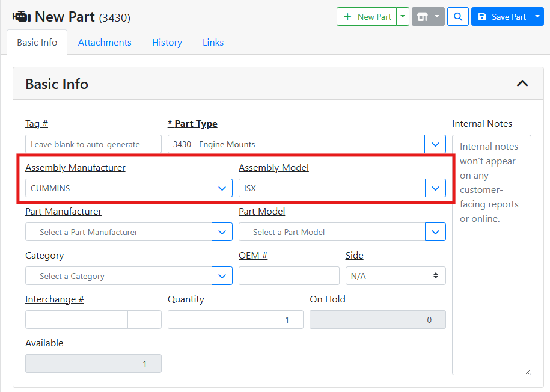Expand the Assembly Manufacturer dropdown

pyautogui.click(x=222, y=188)
